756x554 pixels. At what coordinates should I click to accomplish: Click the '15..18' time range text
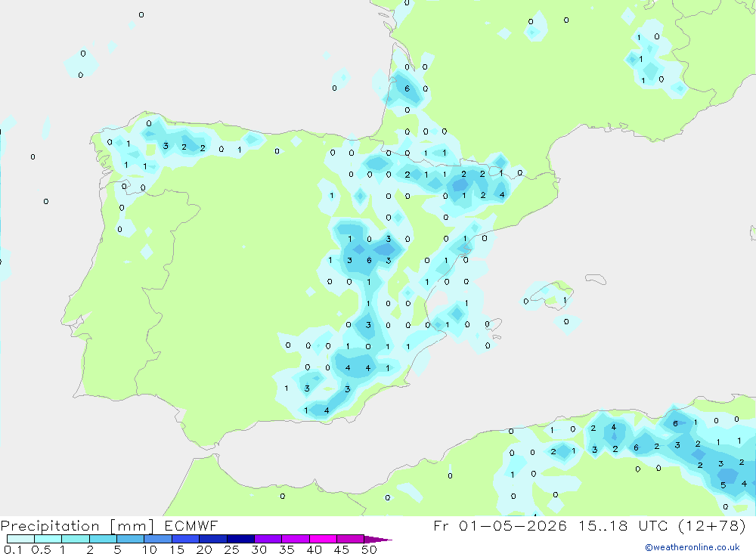click(x=603, y=525)
